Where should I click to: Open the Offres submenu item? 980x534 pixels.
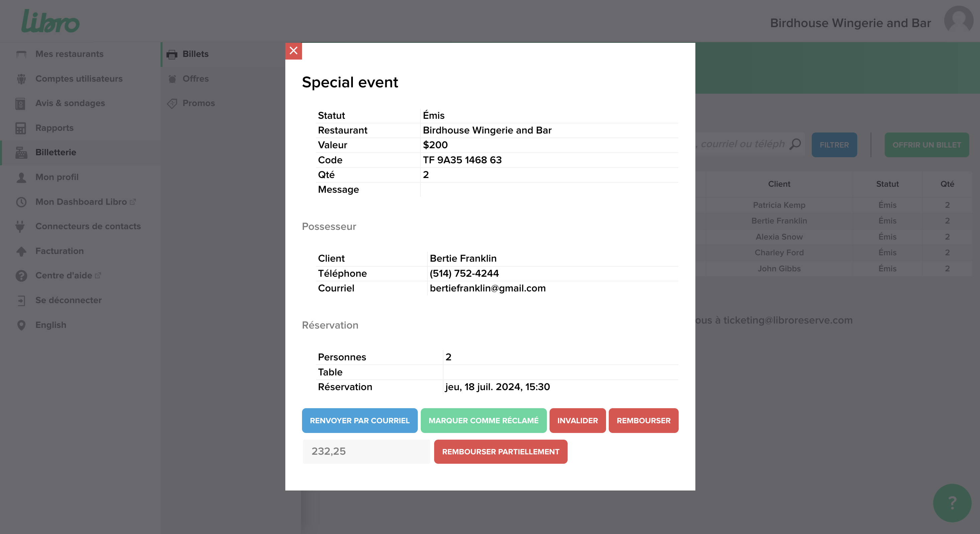tap(196, 79)
